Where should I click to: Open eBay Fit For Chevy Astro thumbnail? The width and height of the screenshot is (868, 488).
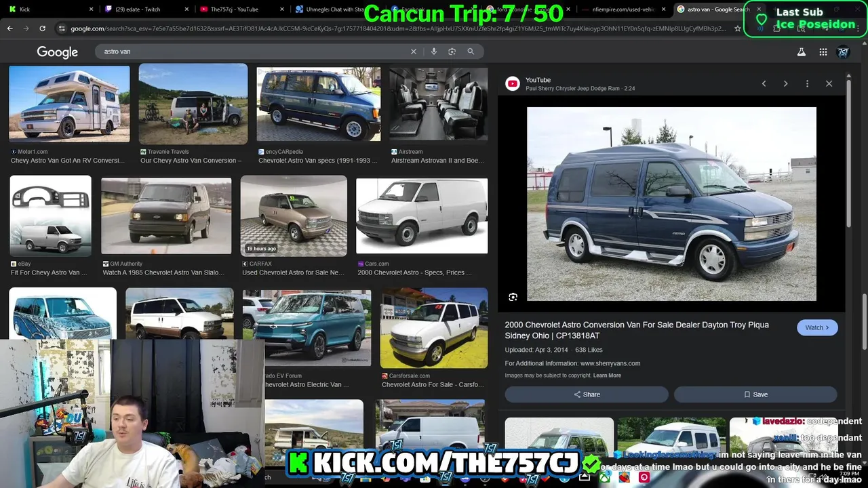[x=50, y=216]
